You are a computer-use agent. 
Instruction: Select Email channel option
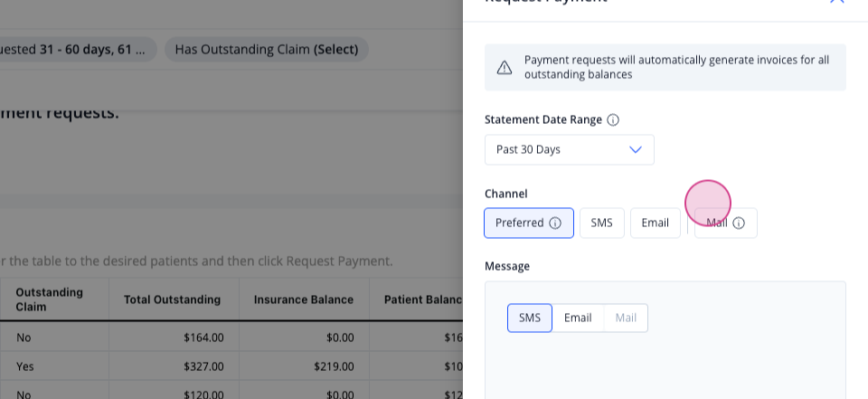coord(656,223)
